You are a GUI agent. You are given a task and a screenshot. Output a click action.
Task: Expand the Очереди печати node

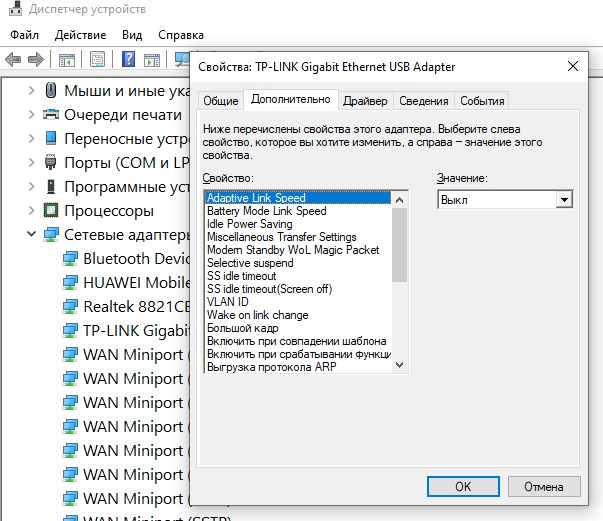click(32, 114)
